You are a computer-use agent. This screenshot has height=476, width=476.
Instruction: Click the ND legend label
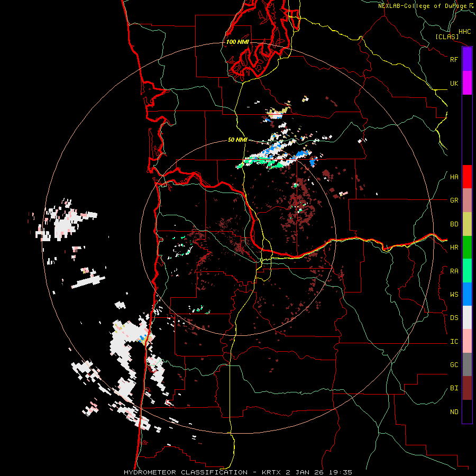point(454,412)
